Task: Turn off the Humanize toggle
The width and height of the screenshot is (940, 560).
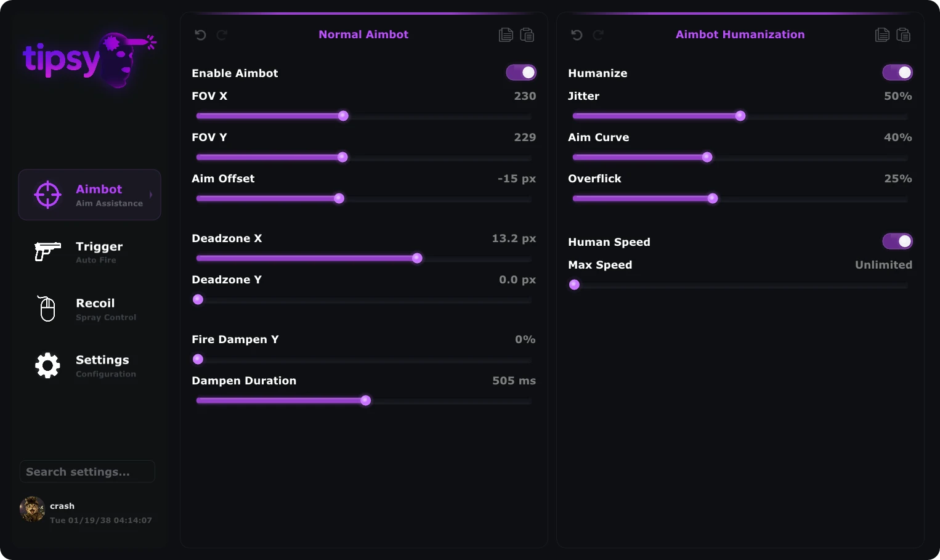Action: 897,73
